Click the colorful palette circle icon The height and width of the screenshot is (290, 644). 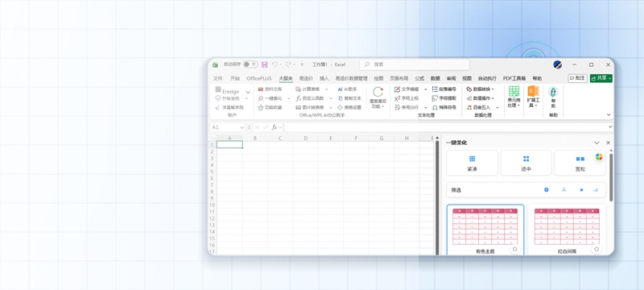599,156
